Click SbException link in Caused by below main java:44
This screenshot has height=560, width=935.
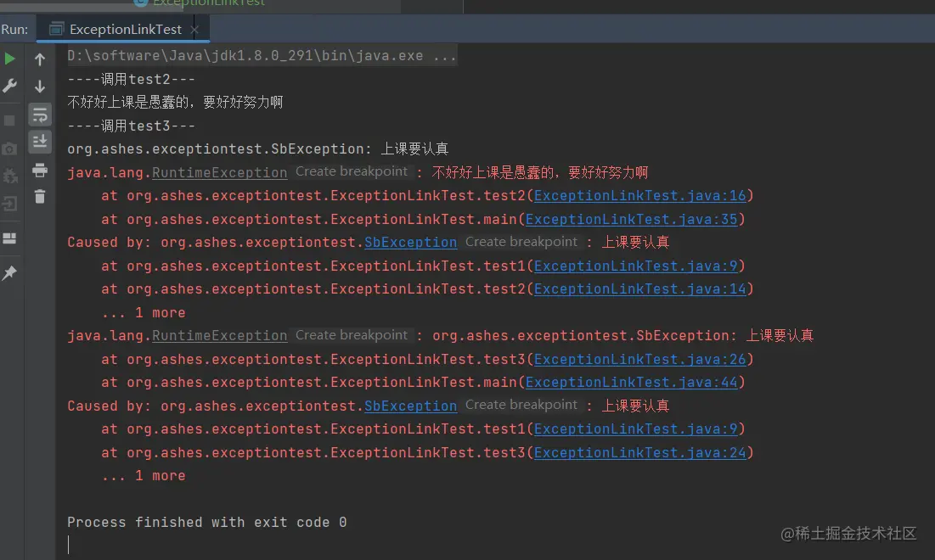point(410,406)
